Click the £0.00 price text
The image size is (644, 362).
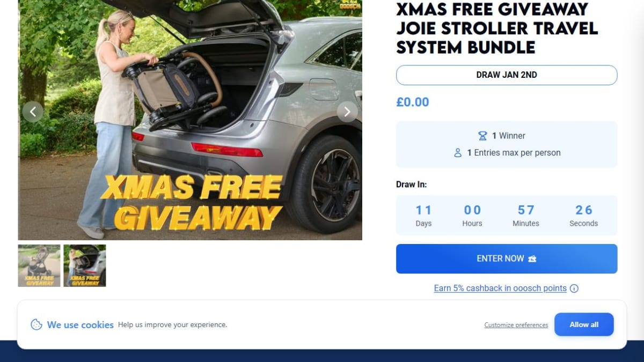[x=413, y=102]
